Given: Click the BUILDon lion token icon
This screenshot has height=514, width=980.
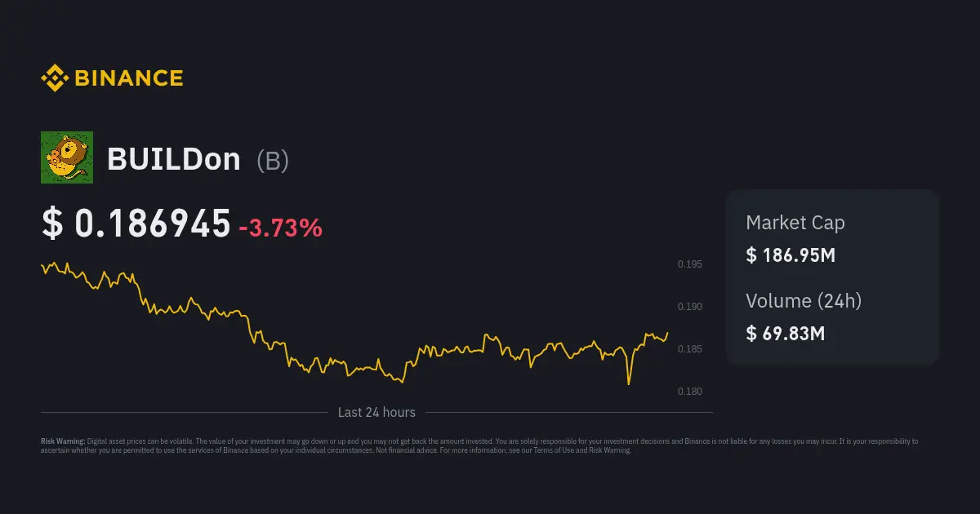Looking at the screenshot, I should (x=67, y=157).
